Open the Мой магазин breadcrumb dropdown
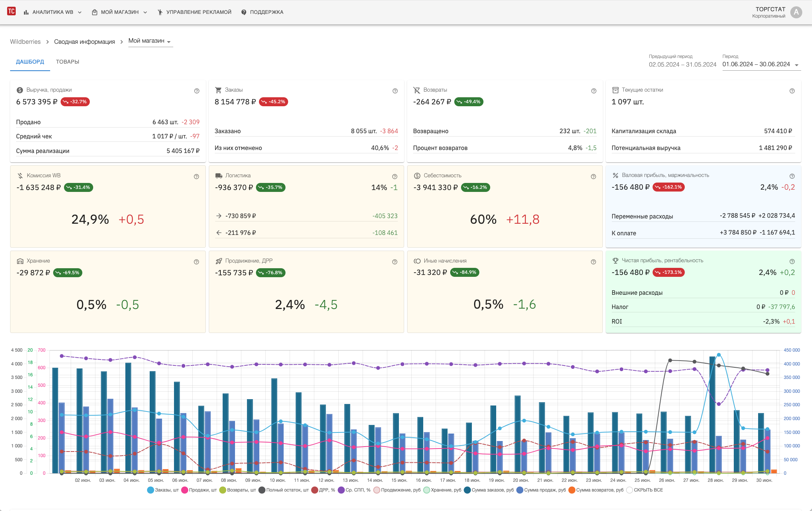This screenshot has width=812, height=511. [x=150, y=41]
